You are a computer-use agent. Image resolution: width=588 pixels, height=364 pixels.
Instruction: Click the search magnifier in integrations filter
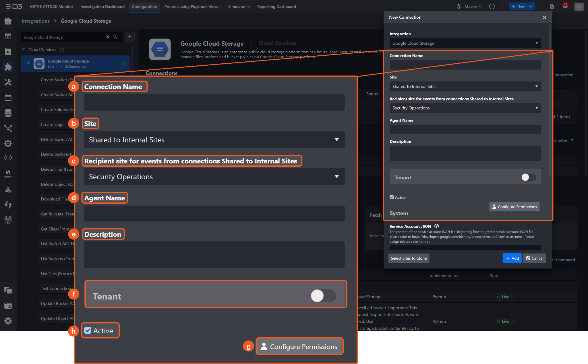pos(115,37)
